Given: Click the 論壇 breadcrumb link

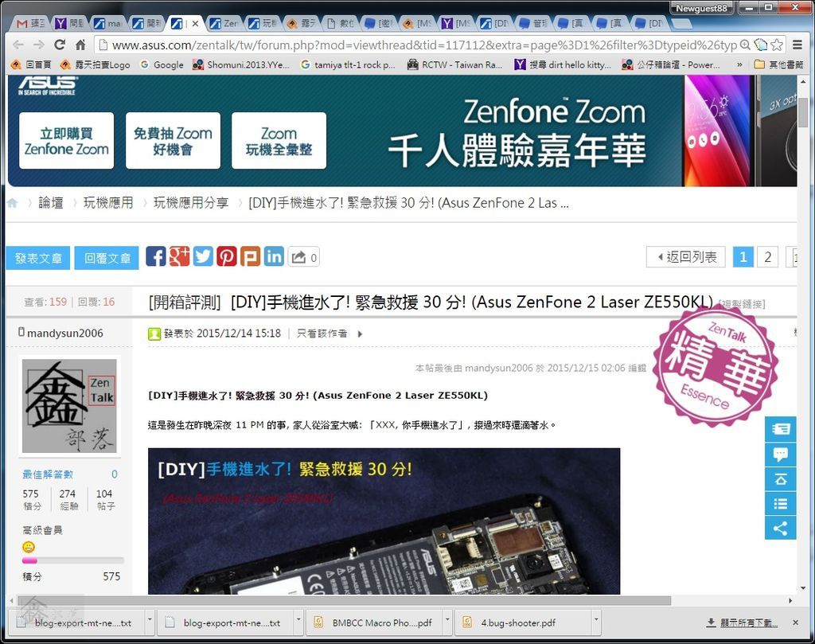Looking at the screenshot, I should pyautogui.click(x=51, y=203).
